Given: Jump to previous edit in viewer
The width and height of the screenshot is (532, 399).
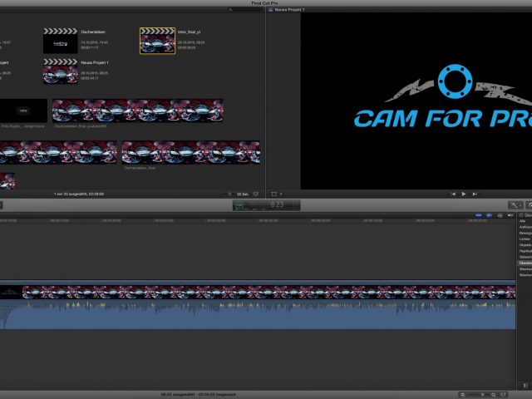Looking at the screenshot, I should [x=453, y=194].
